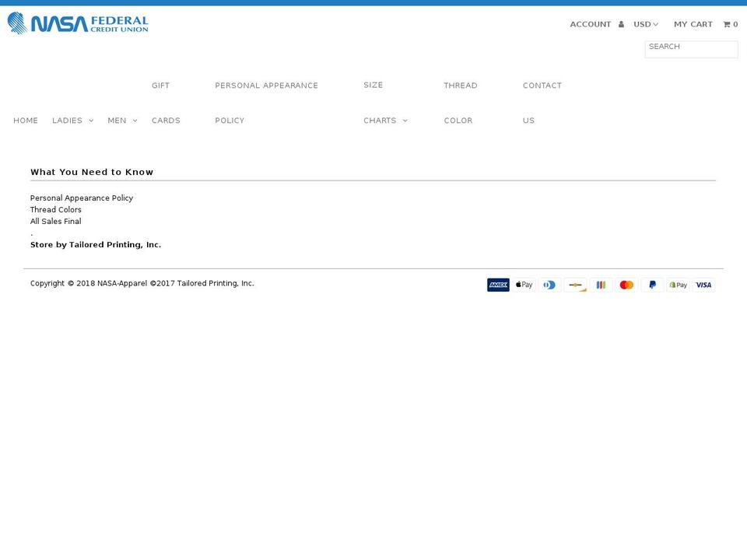Click the cart item count 0
The width and height of the screenshot is (747, 560).
pyautogui.click(x=735, y=24)
